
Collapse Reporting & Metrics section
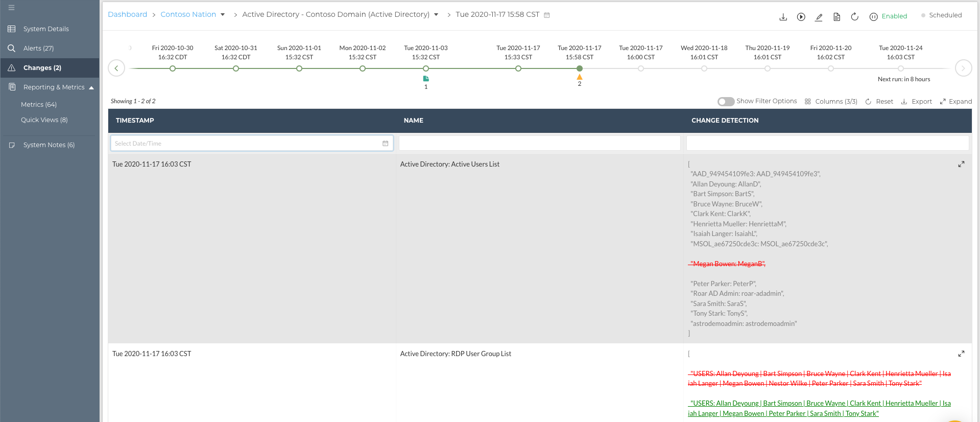pos(91,88)
